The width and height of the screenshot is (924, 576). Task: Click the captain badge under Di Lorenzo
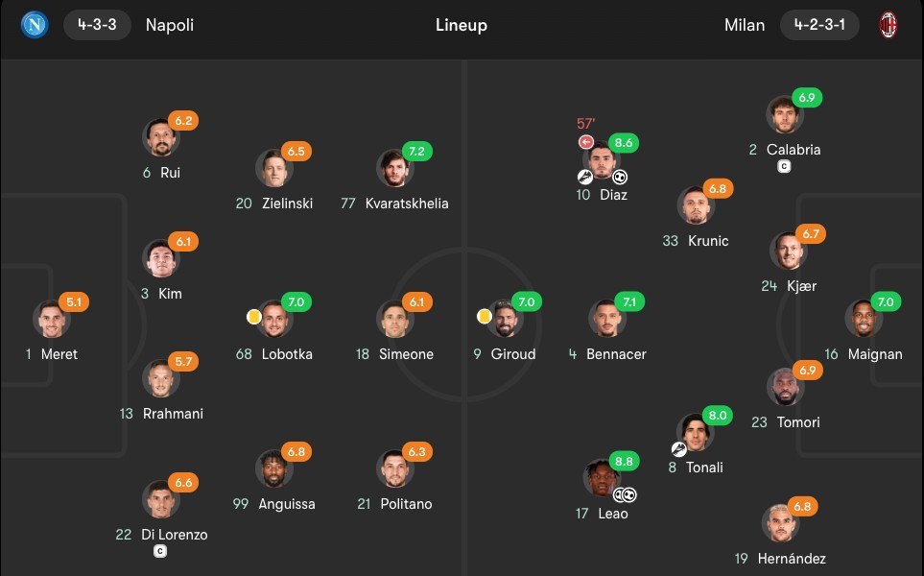click(160, 552)
